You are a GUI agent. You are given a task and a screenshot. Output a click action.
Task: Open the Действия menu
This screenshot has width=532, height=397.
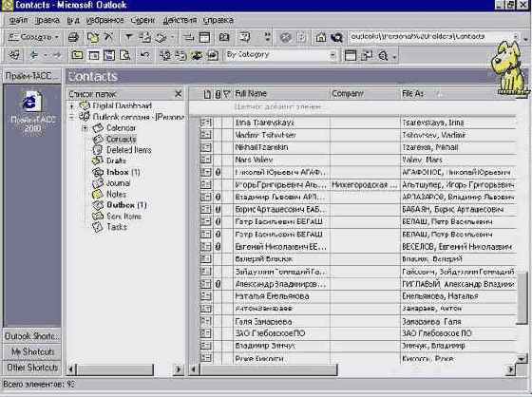point(180,20)
